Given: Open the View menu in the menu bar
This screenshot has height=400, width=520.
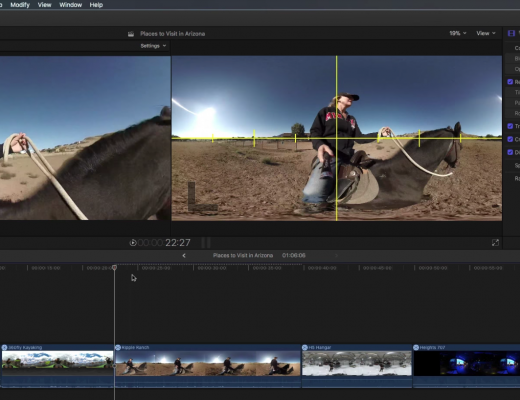Looking at the screenshot, I should tap(44, 5).
